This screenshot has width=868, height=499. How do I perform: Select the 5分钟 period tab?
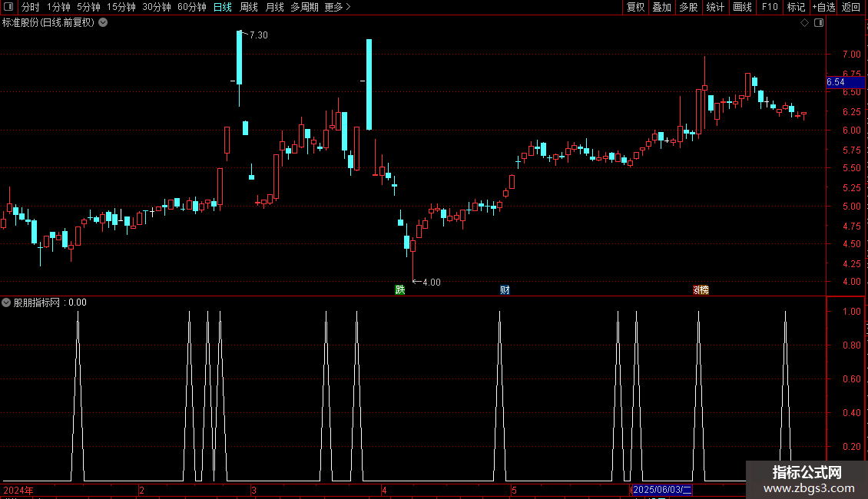(88, 7)
